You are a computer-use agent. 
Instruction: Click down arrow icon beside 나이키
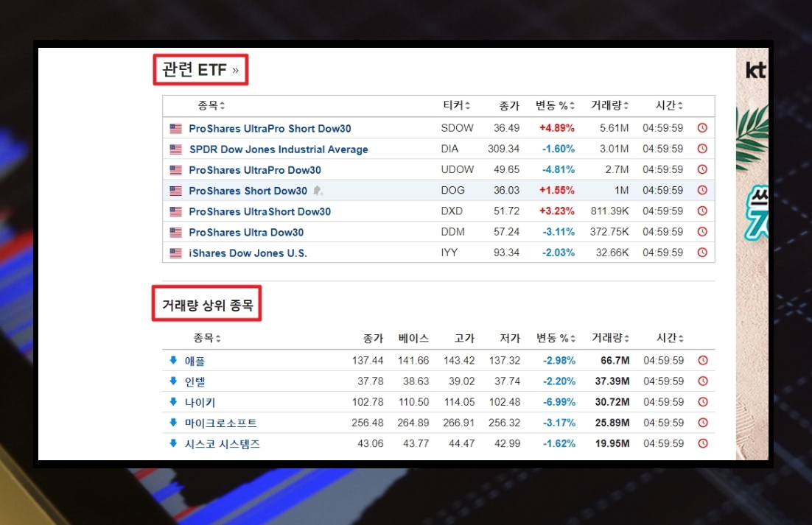click(x=173, y=401)
